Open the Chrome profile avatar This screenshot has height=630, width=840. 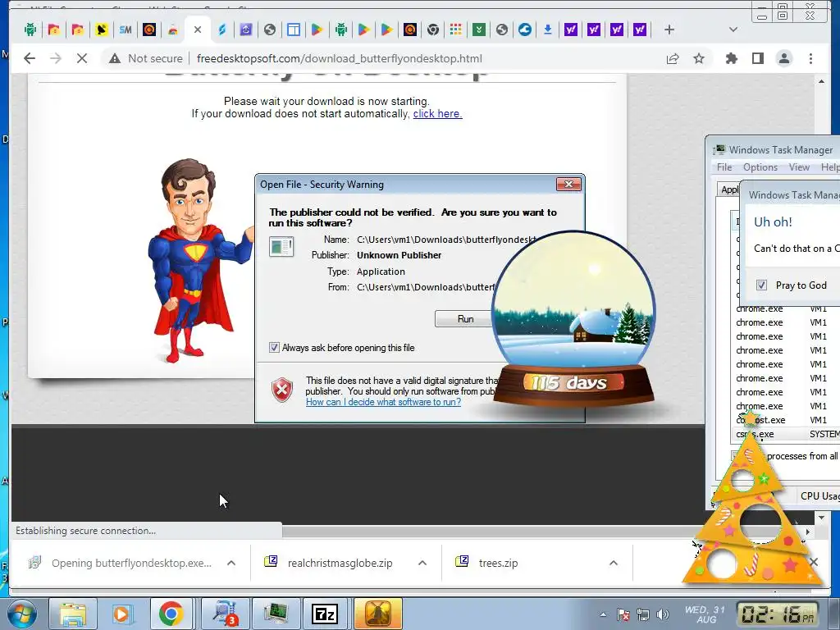point(783,58)
